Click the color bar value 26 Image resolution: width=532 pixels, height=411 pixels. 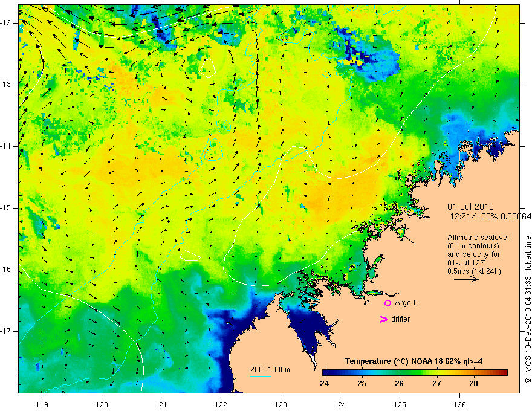click(399, 384)
